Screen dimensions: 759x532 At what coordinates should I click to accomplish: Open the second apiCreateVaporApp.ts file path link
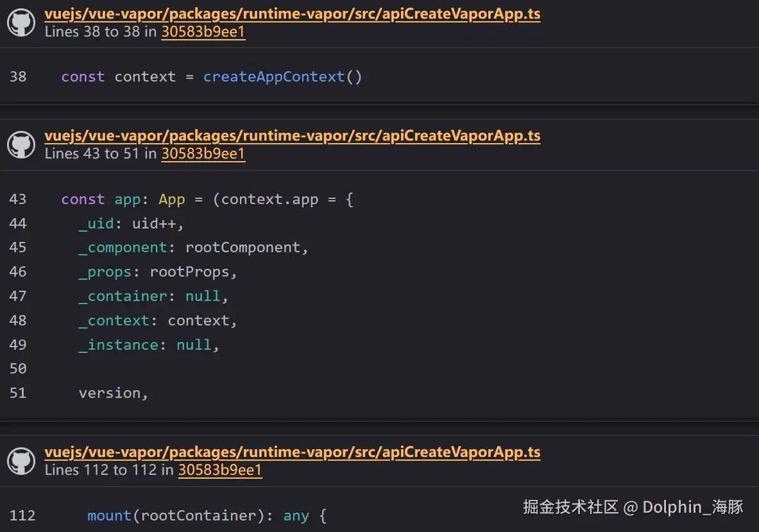[292, 135]
